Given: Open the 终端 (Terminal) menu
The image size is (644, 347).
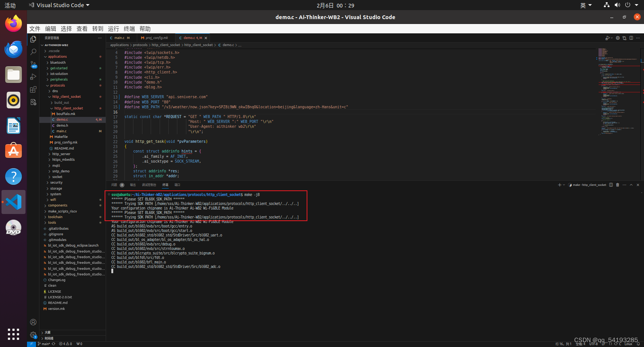Looking at the screenshot, I should pyautogui.click(x=129, y=29).
